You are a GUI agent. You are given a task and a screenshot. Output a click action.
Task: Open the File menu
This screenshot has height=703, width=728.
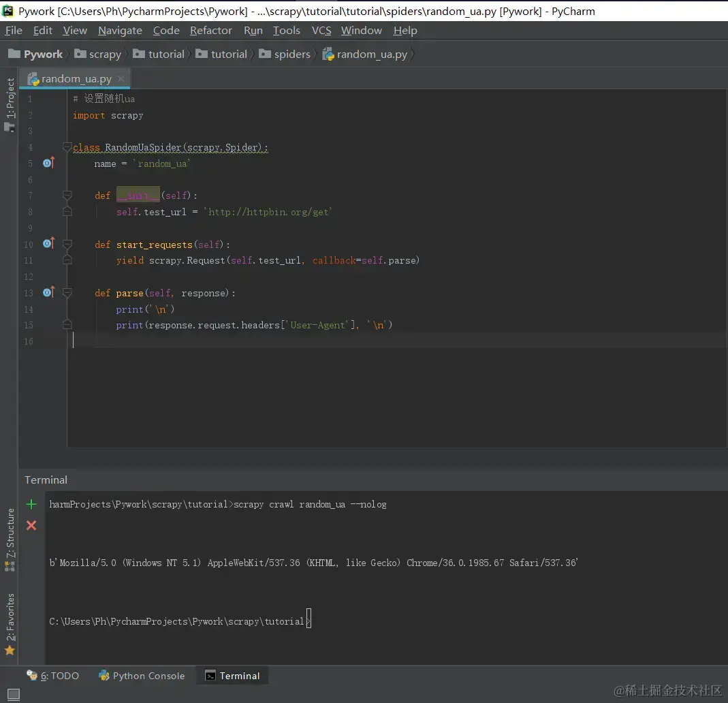click(x=14, y=31)
